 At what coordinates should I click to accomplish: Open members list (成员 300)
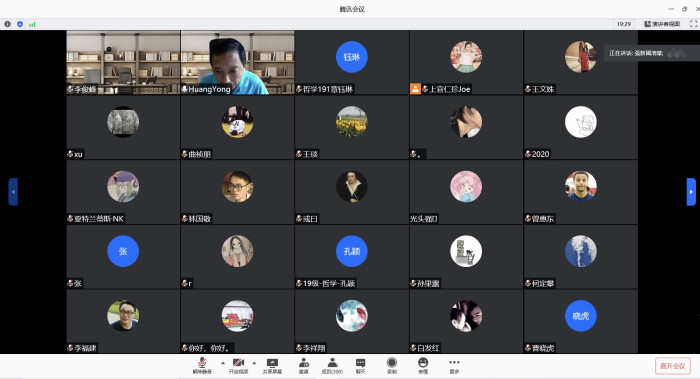tap(332, 366)
